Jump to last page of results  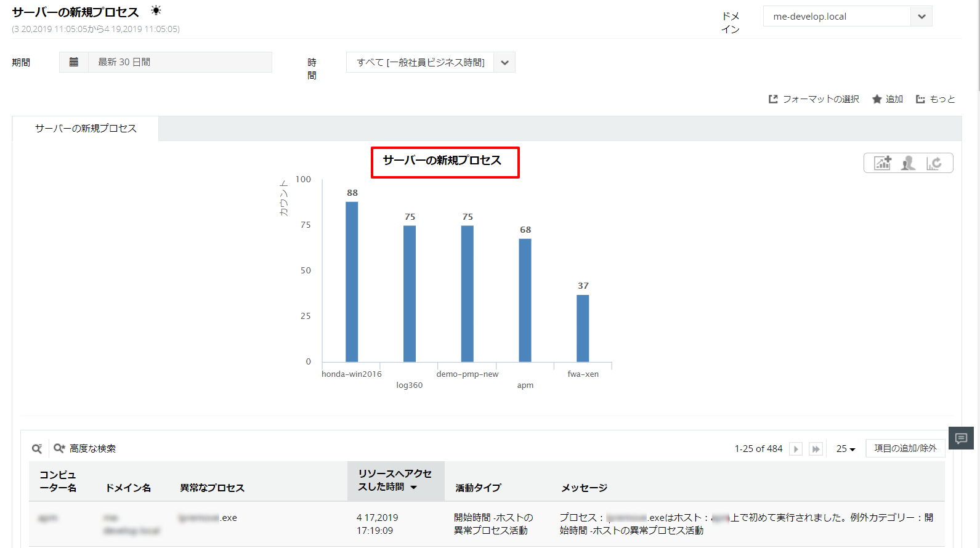pos(816,449)
